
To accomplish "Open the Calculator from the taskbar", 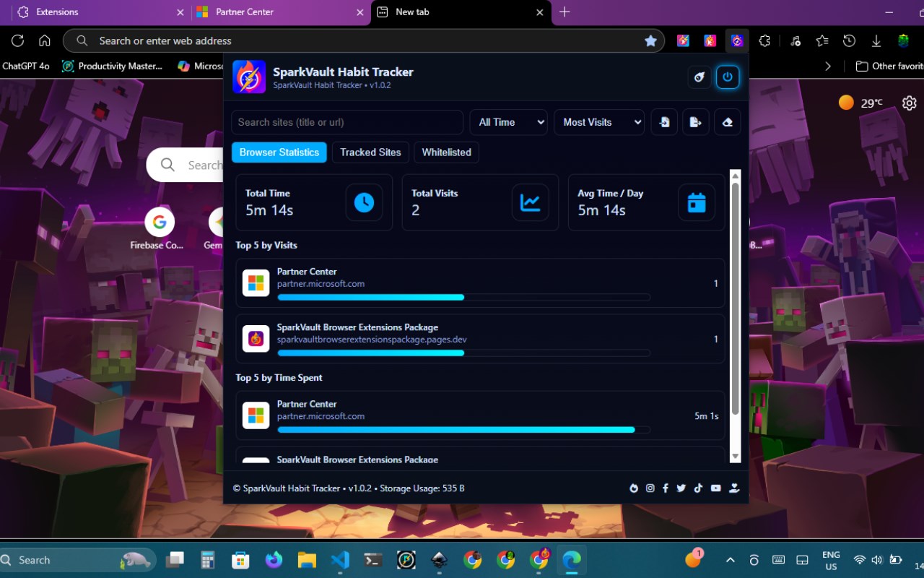I will click(x=208, y=560).
